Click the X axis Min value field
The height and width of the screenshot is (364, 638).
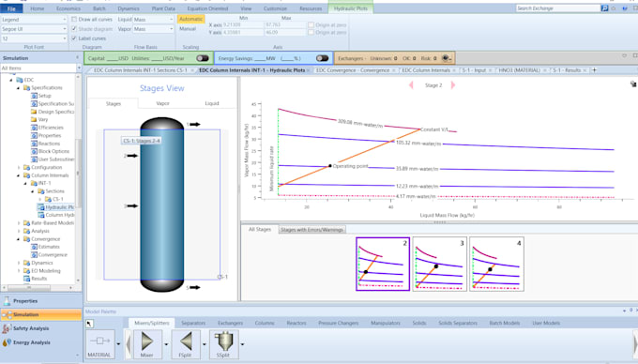click(x=243, y=24)
